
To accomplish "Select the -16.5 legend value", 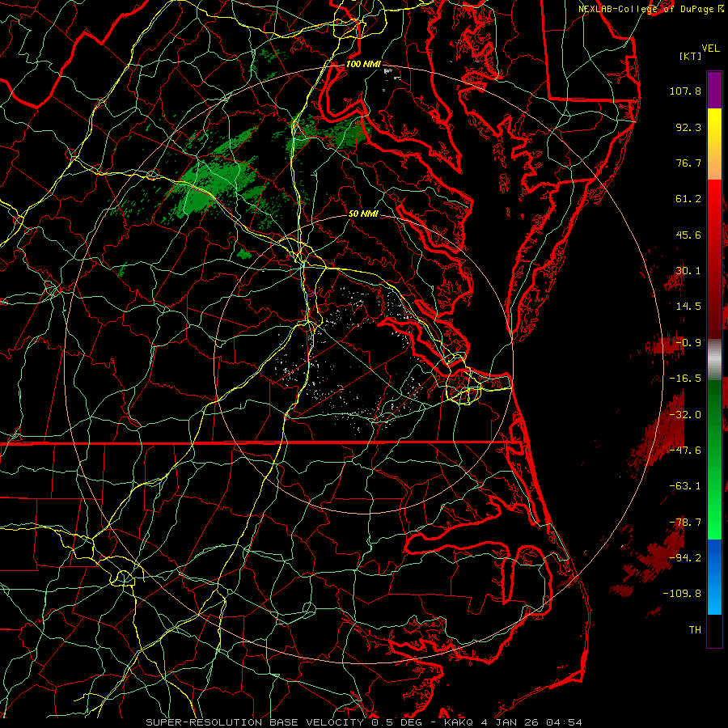I will [x=685, y=379].
